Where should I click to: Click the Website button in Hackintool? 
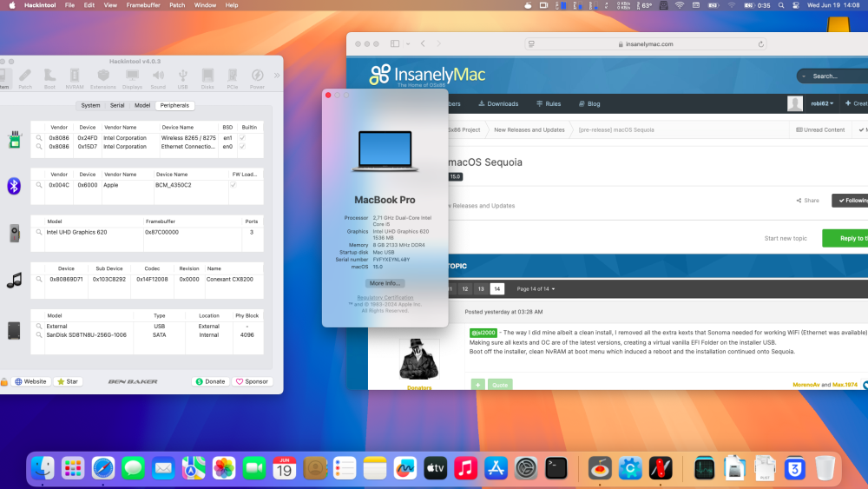pos(31,381)
